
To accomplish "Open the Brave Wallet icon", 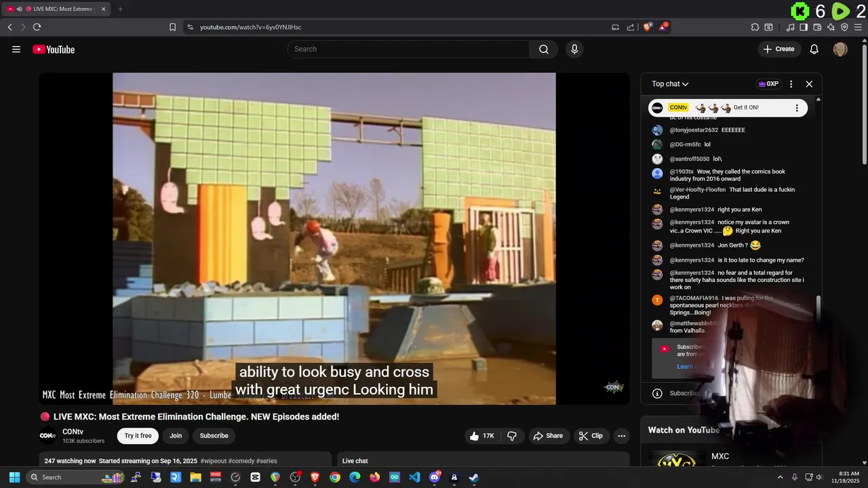I will [x=817, y=27].
